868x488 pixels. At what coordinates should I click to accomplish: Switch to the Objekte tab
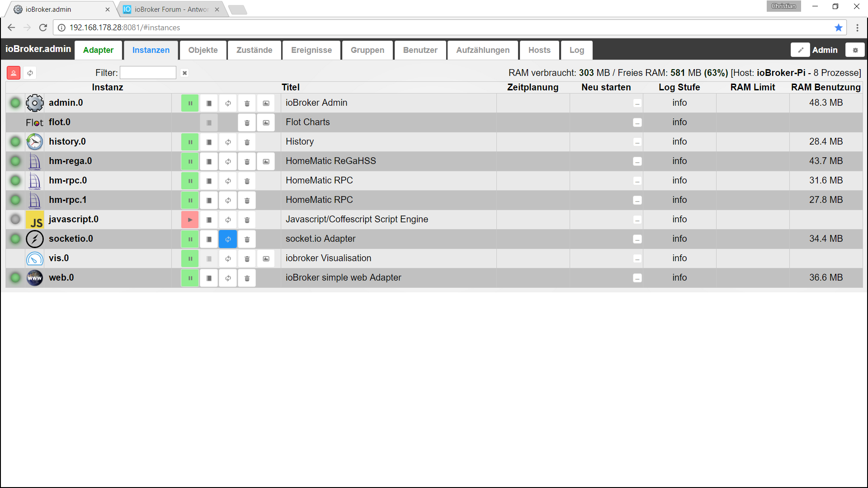(x=203, y=50)
